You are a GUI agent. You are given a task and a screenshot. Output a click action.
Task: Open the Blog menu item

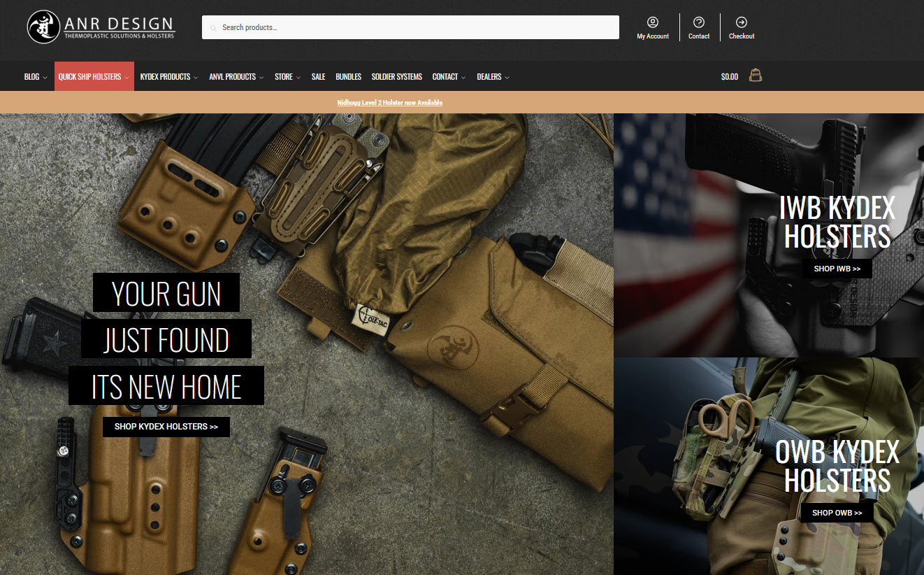click(x=31, y=77)
